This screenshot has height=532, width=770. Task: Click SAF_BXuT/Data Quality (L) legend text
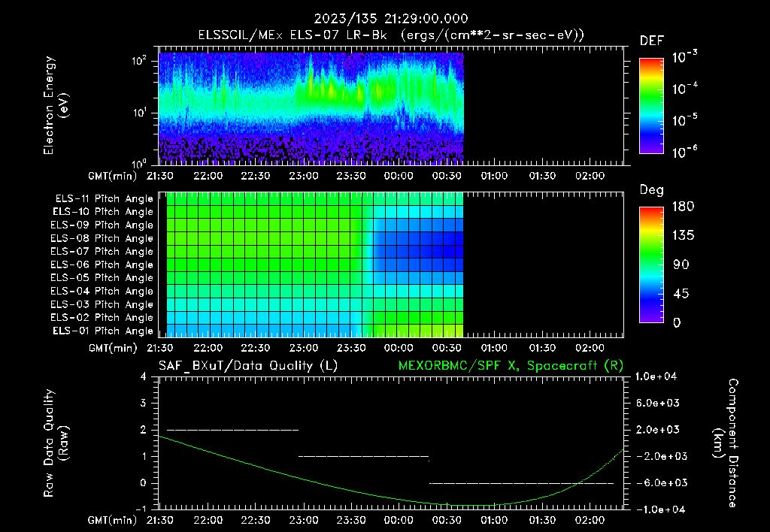248,366
